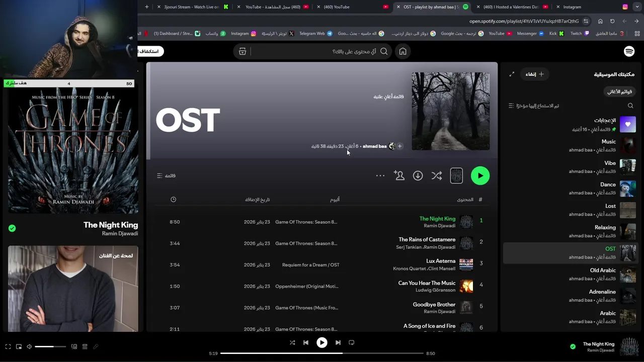Open Oppenheimer album link in track four

(306, 286)
